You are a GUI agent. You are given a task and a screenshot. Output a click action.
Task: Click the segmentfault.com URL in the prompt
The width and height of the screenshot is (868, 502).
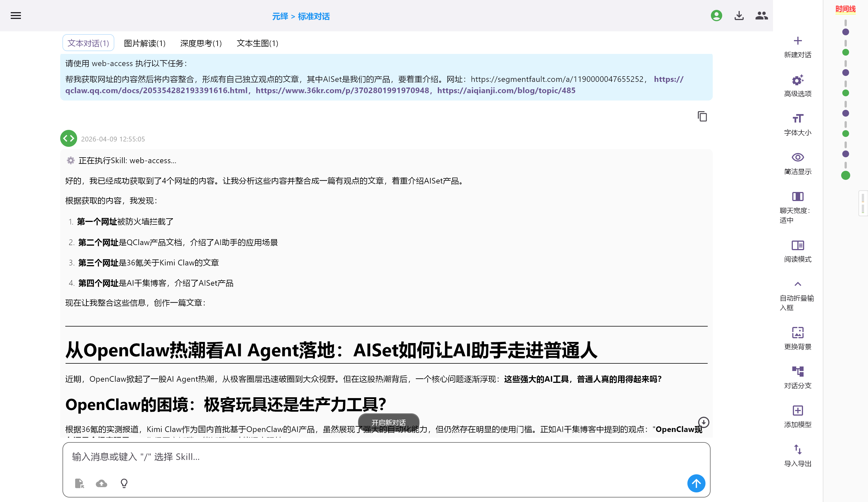coord(557,79)
